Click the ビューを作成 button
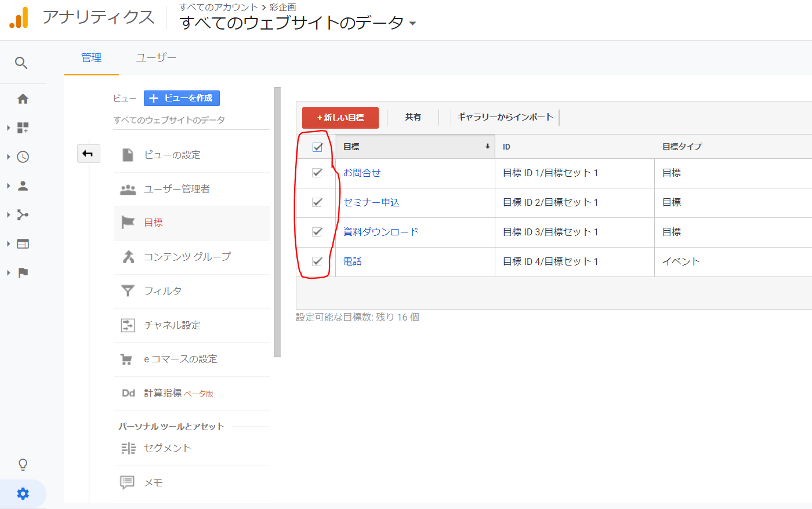The image size is (812, 509). [x=182, y=98]
